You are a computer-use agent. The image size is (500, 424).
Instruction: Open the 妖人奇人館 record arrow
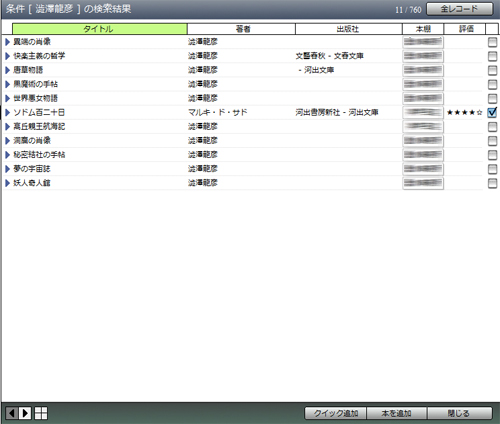(8, 183)
